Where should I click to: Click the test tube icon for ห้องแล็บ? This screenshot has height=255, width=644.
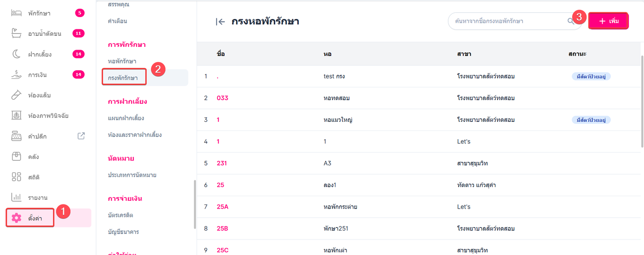coord(17,95)
